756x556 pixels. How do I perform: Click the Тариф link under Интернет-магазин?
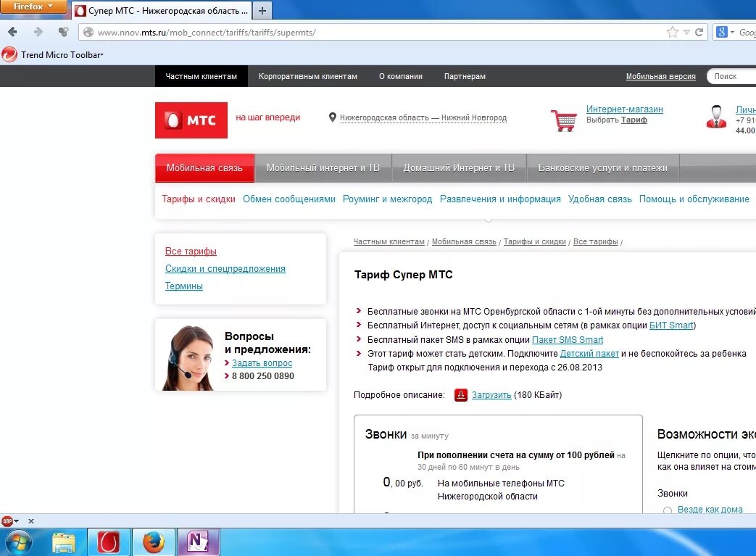point(634,120)
